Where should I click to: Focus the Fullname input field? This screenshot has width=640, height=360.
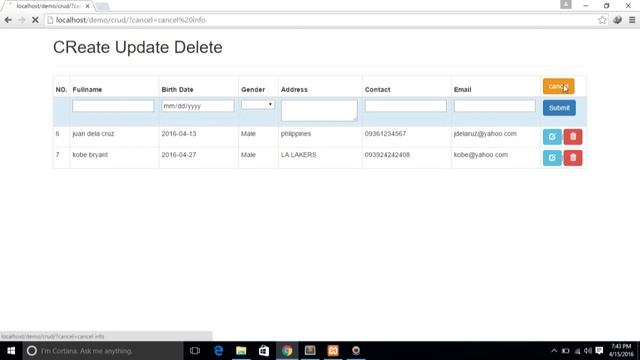(x=113, y=106)
